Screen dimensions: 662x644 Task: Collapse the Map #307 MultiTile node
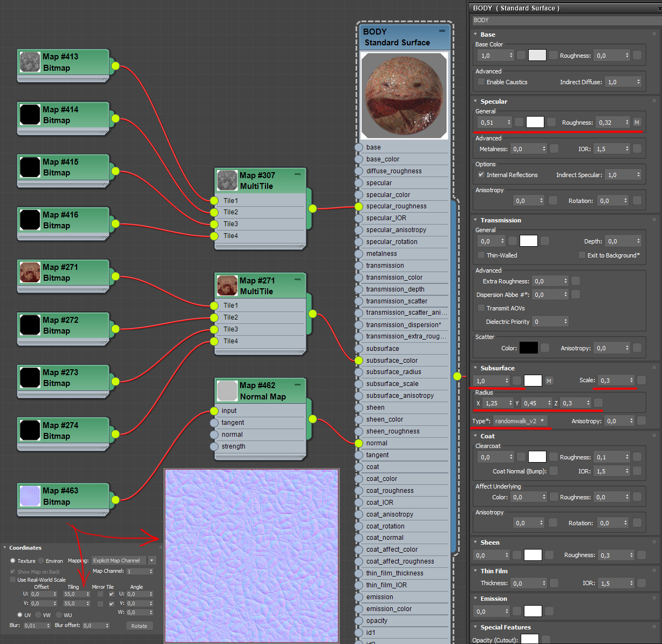pos(297,175)
